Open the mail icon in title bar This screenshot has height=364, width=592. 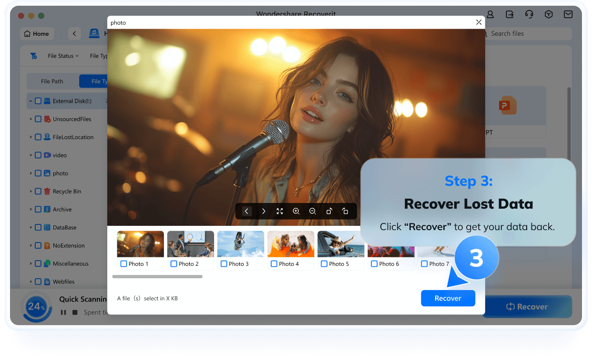click(x=568, y=15)
